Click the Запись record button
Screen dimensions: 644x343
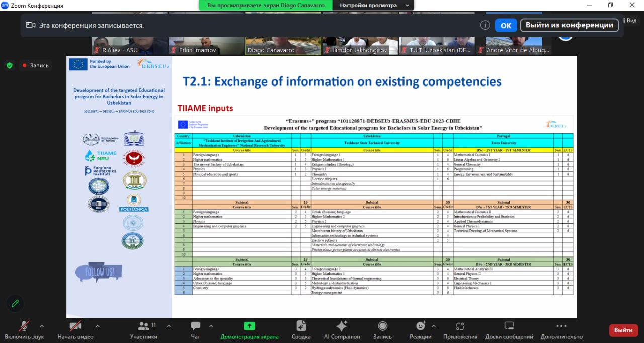(x=382, y=330)
